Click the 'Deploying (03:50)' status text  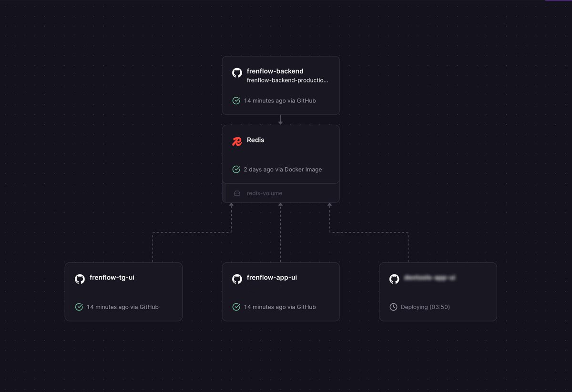[425, 307]
